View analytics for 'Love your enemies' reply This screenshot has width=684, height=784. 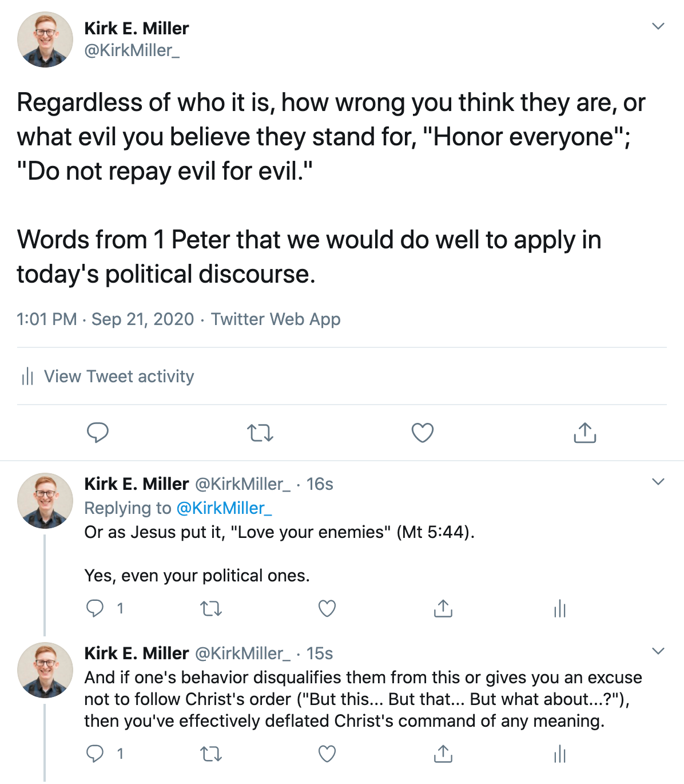tap(559, 608)
